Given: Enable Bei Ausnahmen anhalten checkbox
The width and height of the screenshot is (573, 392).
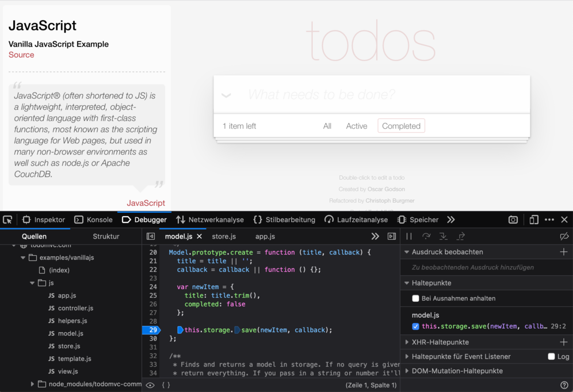Looking at the screenshot, I should (415, 298).
